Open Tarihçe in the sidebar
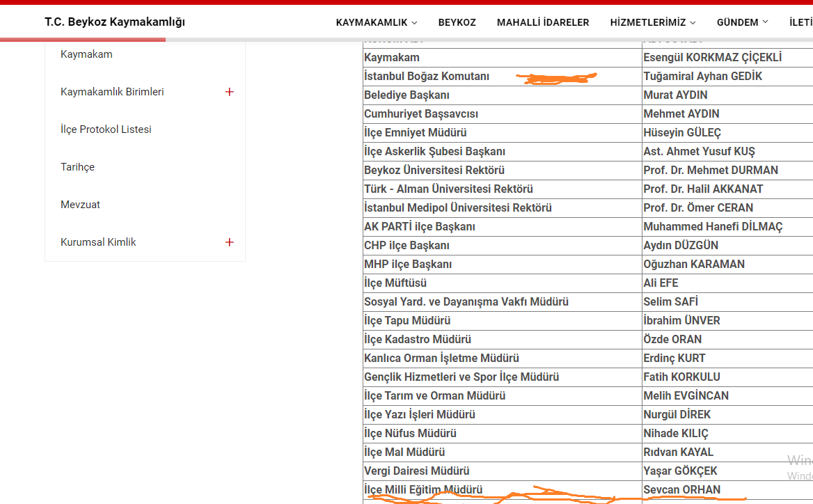 tap(78, 167)
